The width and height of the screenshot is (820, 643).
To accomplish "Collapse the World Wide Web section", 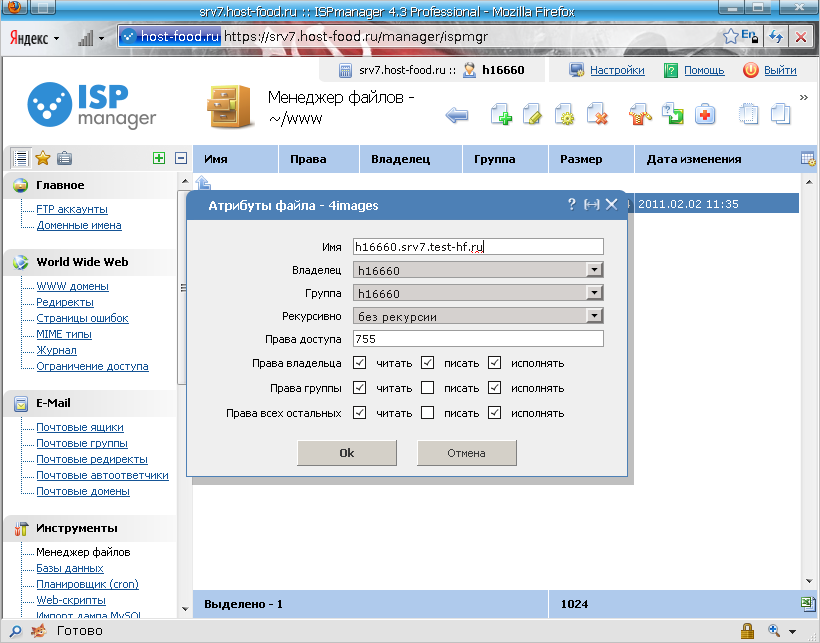I will [90, 262].
